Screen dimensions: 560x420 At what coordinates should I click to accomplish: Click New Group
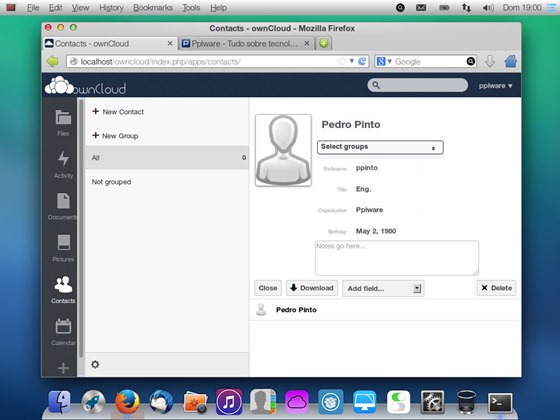coord(115,136)
